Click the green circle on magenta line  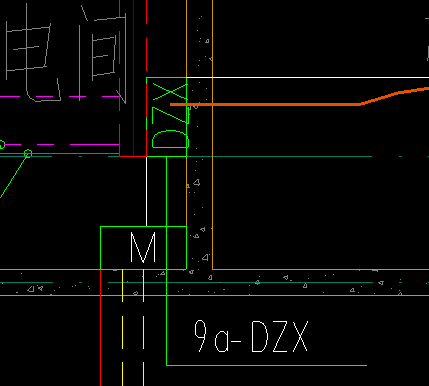[28, 154]
